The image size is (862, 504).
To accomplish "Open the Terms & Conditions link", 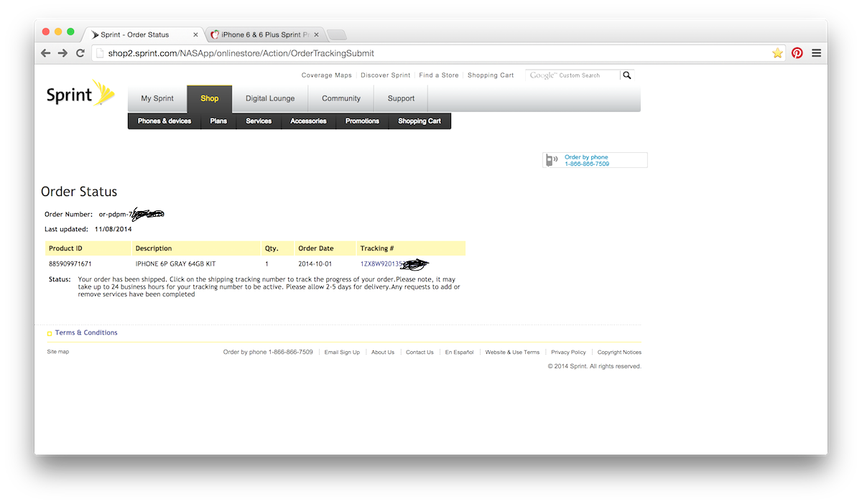I will pyautogui.click(x=86, y=333).
